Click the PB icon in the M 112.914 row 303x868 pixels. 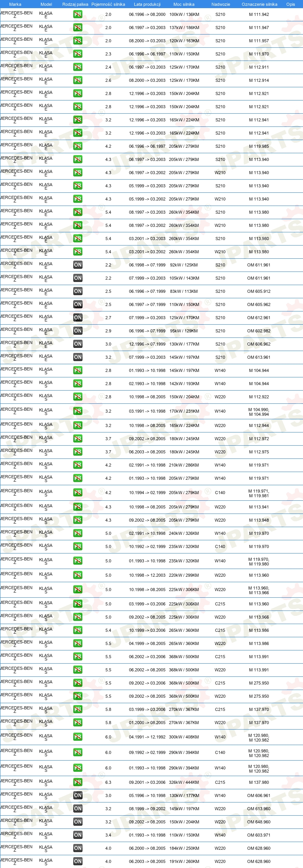(78, 80)
